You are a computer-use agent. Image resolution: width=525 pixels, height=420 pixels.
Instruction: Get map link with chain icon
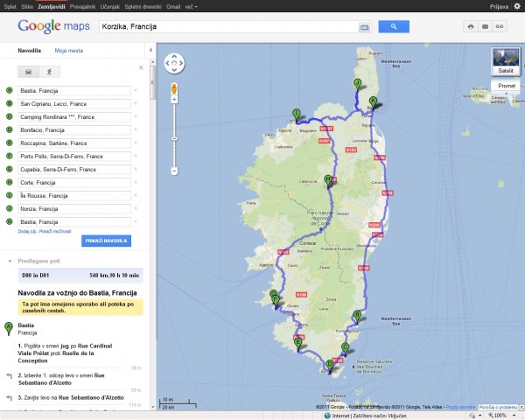pos(500,27)
